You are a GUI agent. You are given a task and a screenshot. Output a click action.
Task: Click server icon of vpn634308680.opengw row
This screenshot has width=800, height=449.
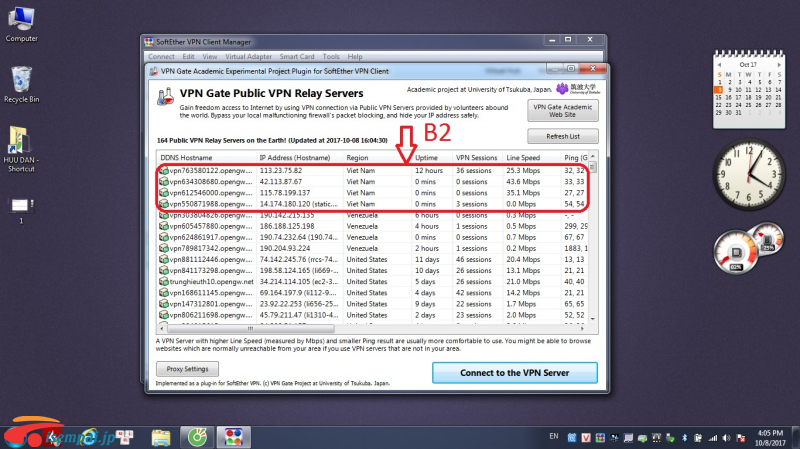click(164, 182)
